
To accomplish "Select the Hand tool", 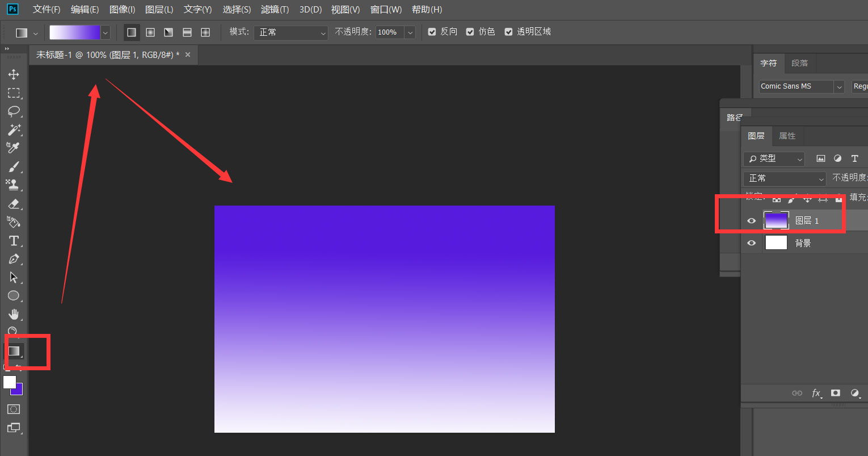I will 14,315.
